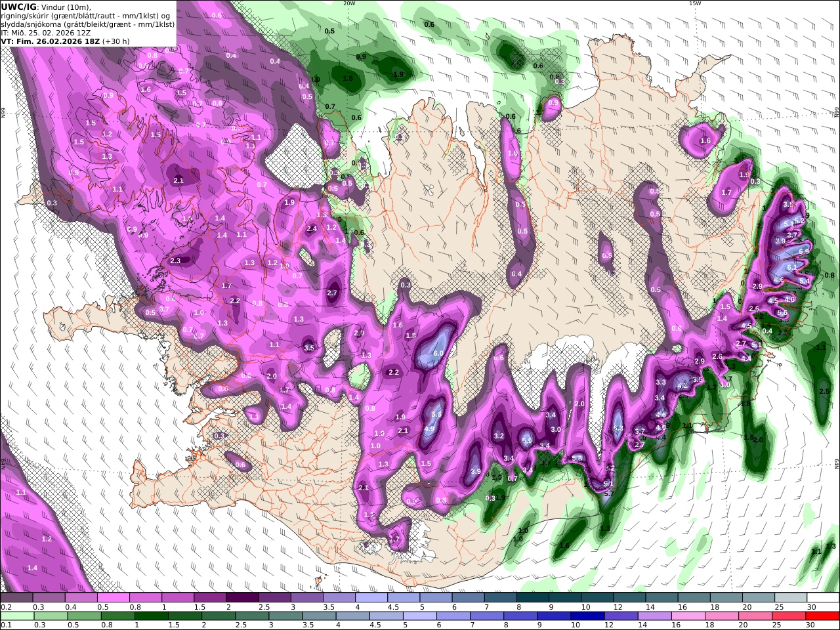
Task: Select the 'IT: Mið. 25. 02. 2026 12Z' line
Action: coord(46,32)
